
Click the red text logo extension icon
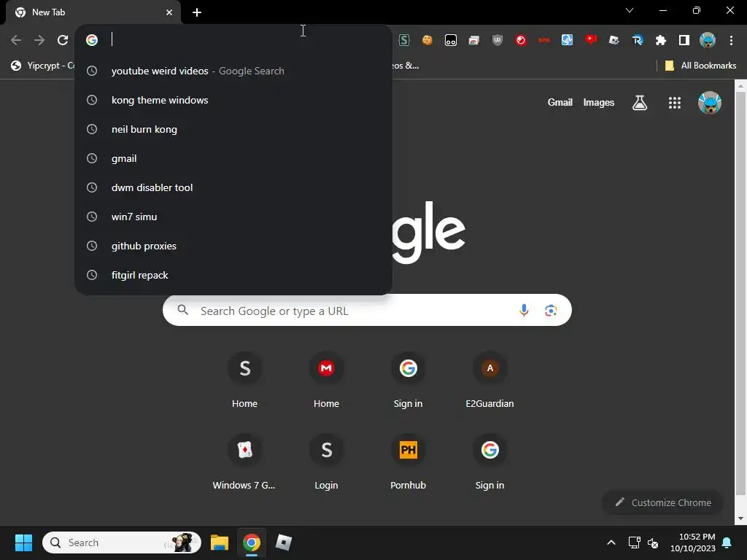click(544, 40)
